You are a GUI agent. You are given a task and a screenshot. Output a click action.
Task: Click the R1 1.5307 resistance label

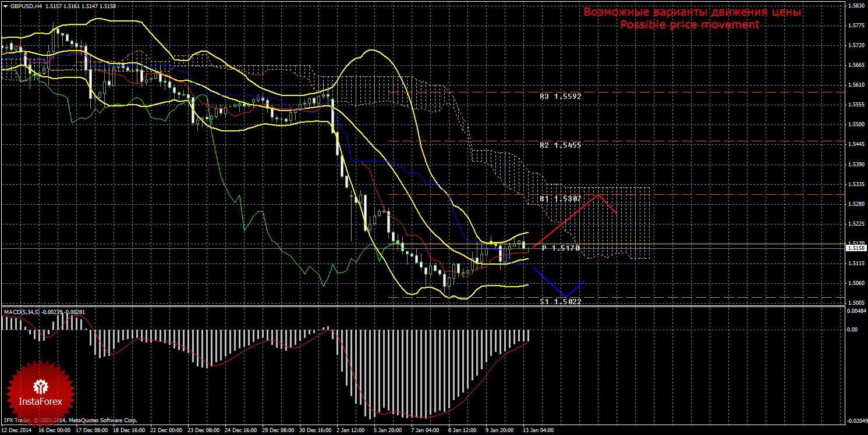click(560, 199)
